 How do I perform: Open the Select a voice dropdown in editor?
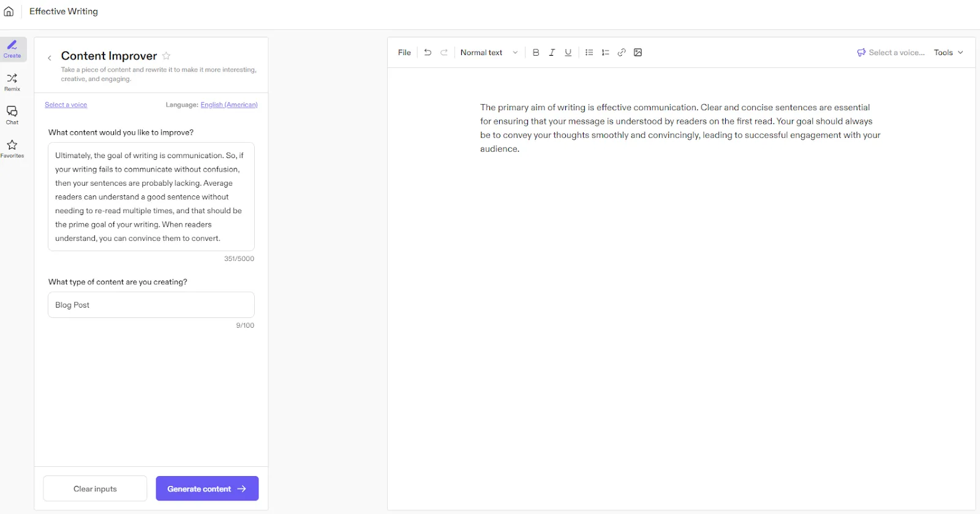pyautogui.click(x=891, y=53)
